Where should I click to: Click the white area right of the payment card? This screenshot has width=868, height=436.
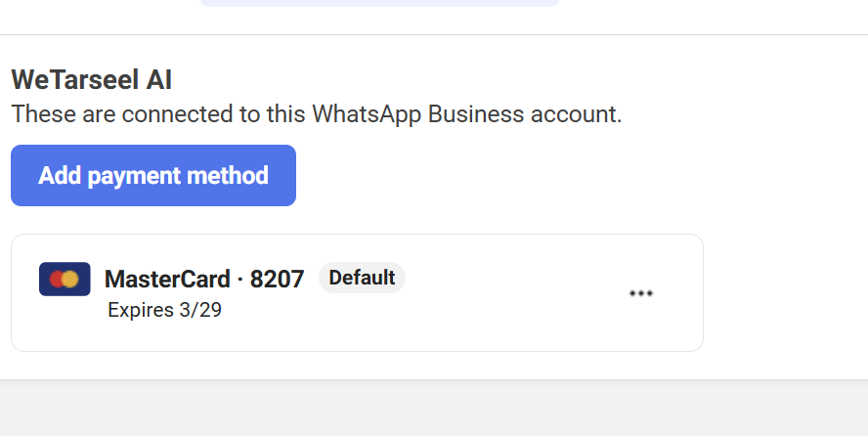(786, 292)
